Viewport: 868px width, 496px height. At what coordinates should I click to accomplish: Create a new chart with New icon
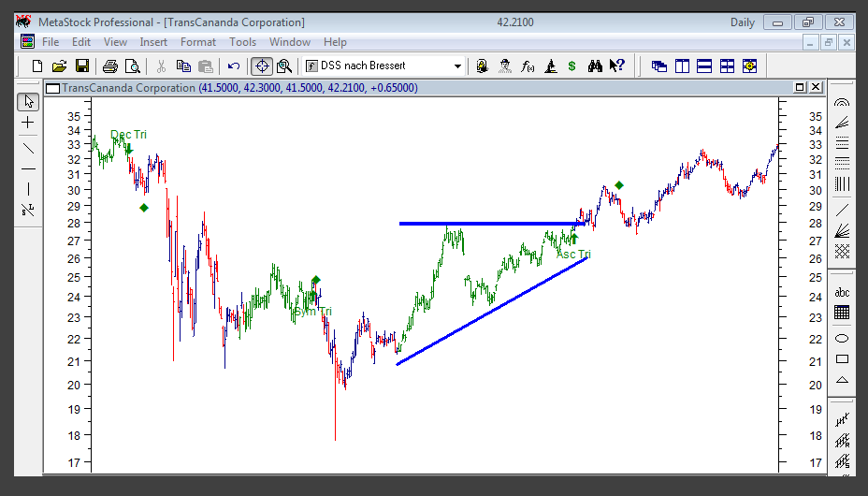37,66
